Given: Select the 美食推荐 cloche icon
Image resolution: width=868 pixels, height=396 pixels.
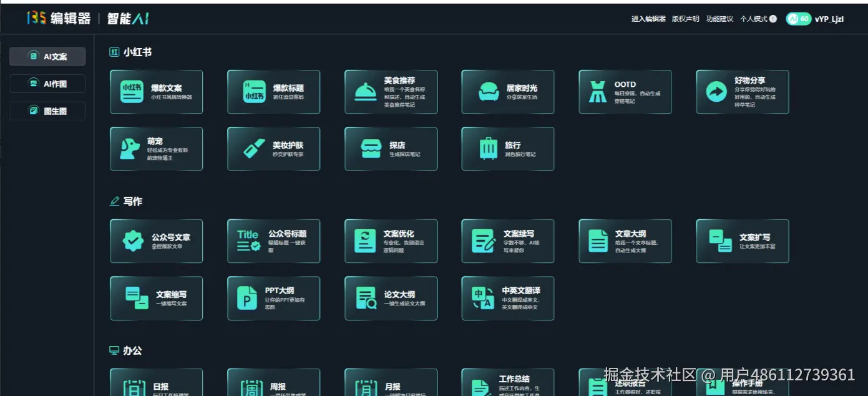Looking at the screenshot, I should (366, 92).
